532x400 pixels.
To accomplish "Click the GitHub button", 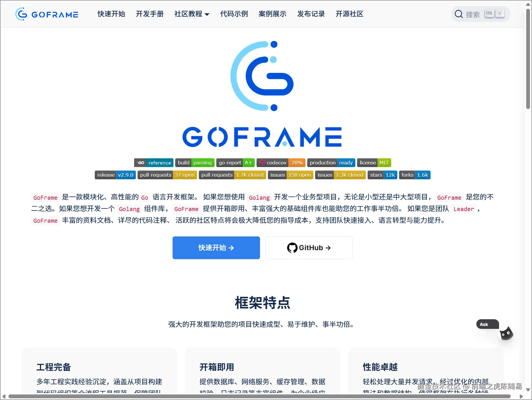I will 309,248.
